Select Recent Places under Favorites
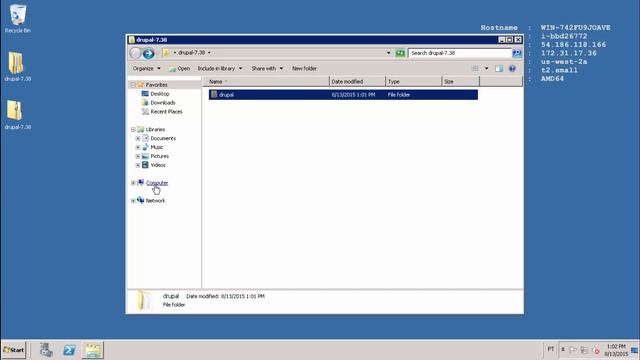This screenshot has width=640, height=360. pyautogui.click(x=167, y=112)
